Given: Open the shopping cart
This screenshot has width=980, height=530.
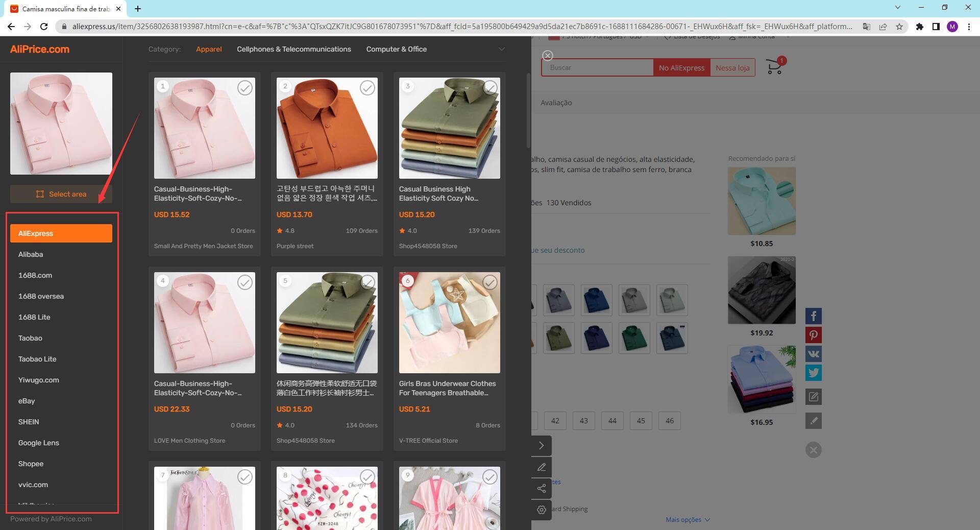Looking at the screenshot, I should (x=775, y=66).
